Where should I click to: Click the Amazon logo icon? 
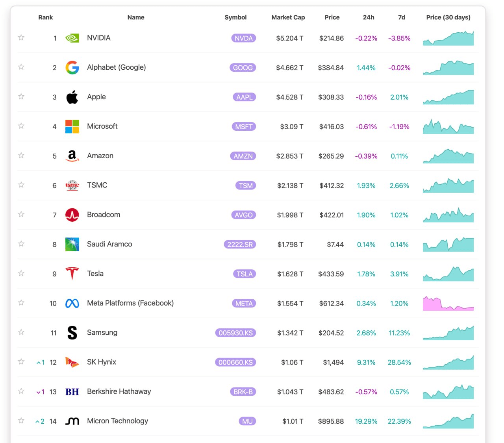(x=72, y=156)
